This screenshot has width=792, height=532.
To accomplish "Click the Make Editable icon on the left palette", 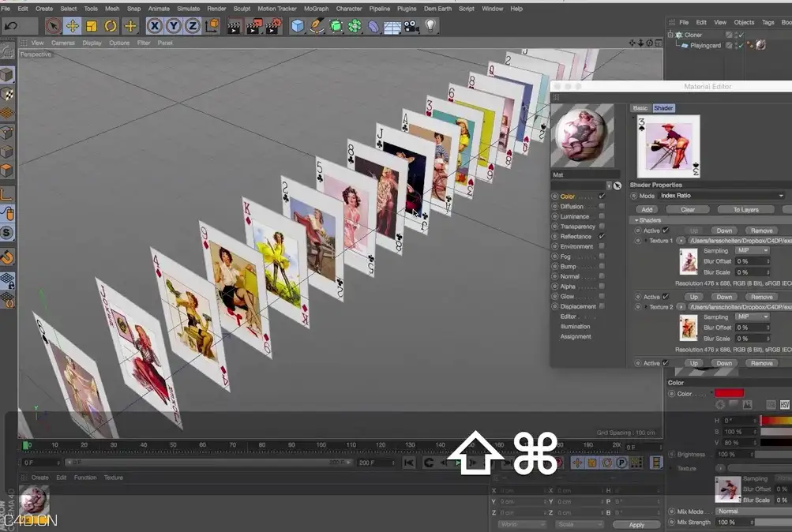I will coord(7,51).
